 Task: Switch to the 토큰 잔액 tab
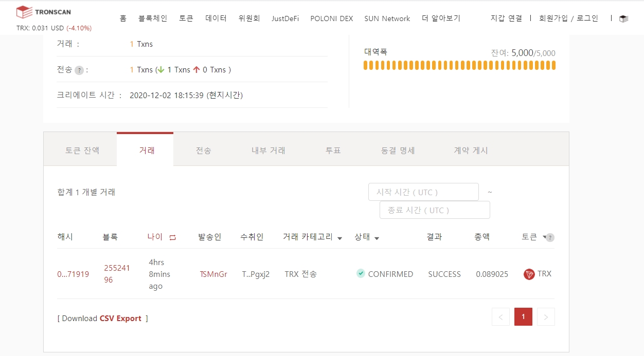[x=82, y=151]
